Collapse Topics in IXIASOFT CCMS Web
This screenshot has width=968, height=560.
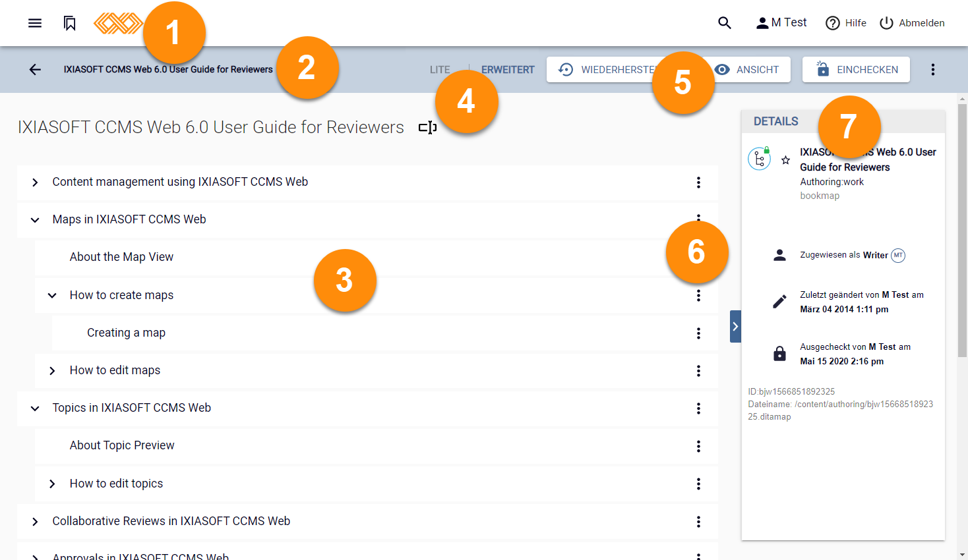(35, 408)
